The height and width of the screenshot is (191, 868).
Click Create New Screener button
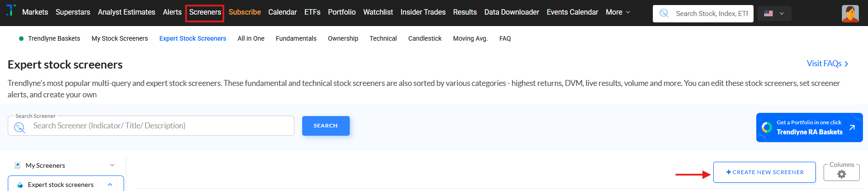(764, 172)
